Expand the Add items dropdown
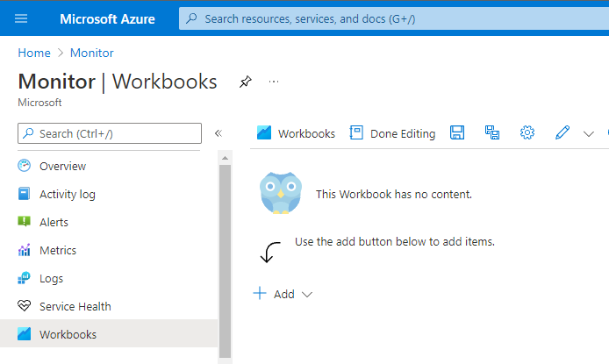 283,294
